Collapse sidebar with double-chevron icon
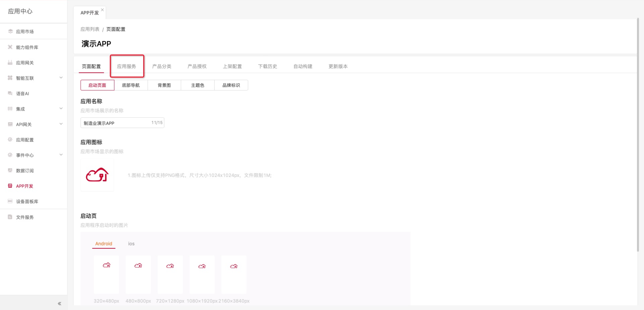This screenshot has width=644, height=310. [x=60, y=303]
